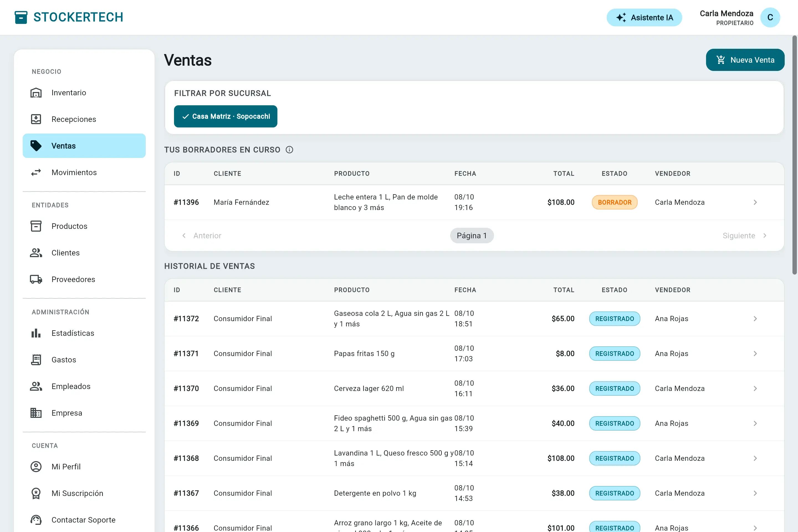Click the REGISTRADO badge for sale #11372

click(x=615, y=319)
